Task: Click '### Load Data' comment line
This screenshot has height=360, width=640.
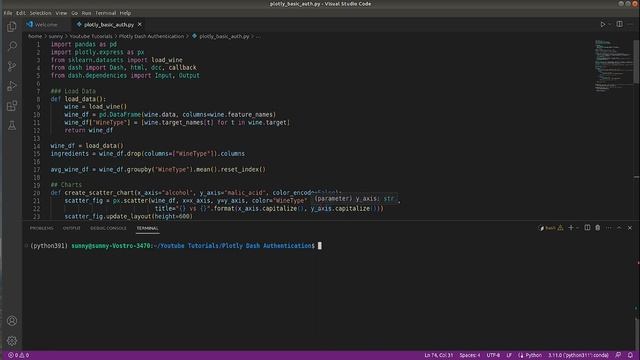Action: click(73, 91)
